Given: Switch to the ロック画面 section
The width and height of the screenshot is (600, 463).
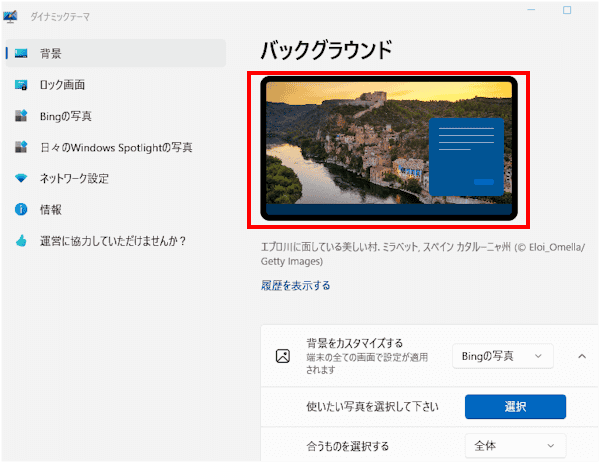Looking at the screenshot, I should 116,85.
